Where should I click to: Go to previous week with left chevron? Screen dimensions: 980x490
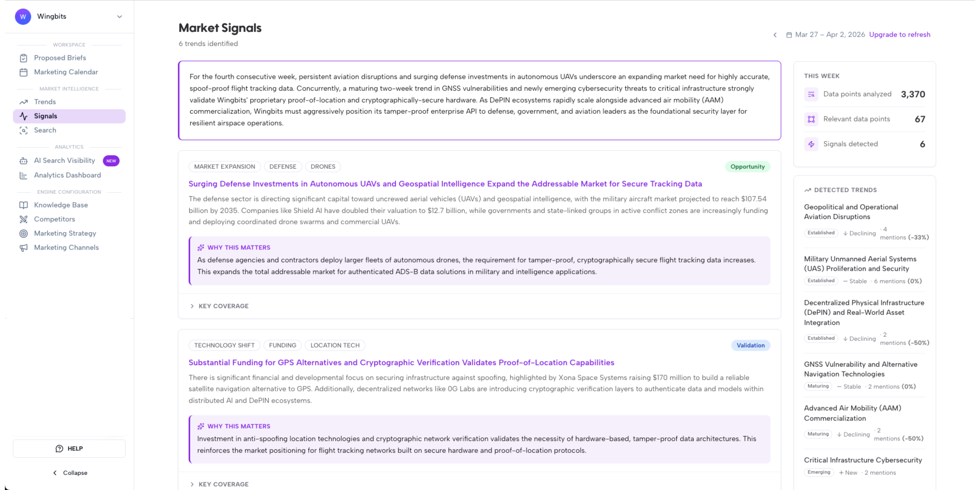coord(775,35)
